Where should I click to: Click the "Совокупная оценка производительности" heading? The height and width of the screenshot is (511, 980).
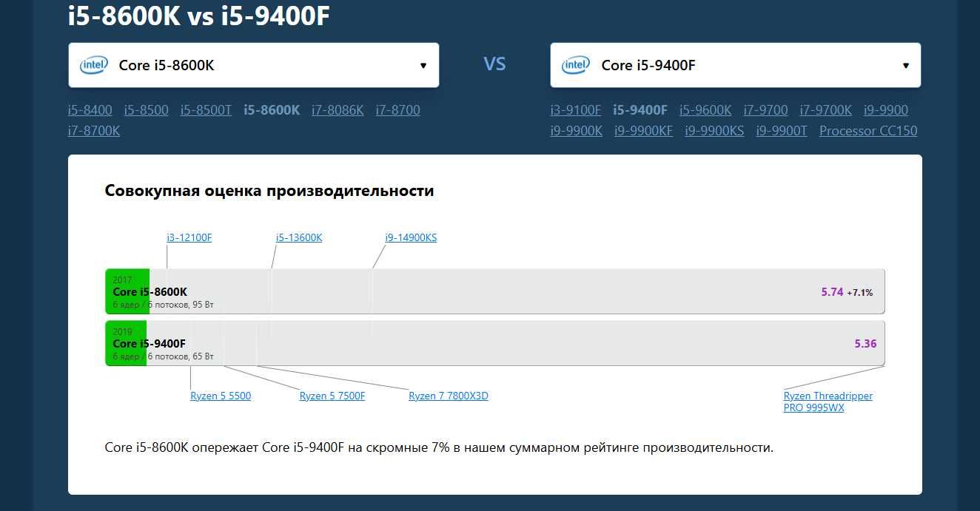tap(269, 191)
